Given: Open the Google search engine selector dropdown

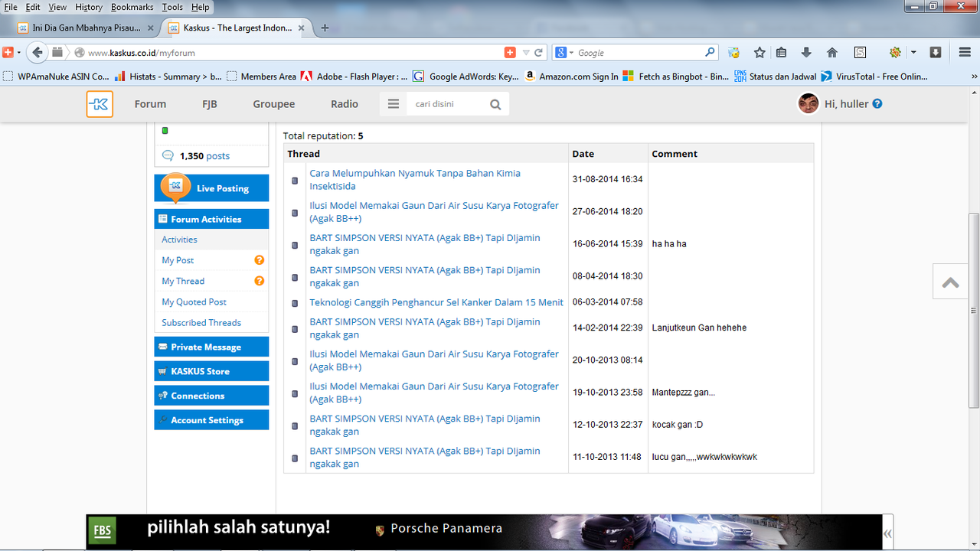Looking at the screenshot, I should tap(566, 52).
